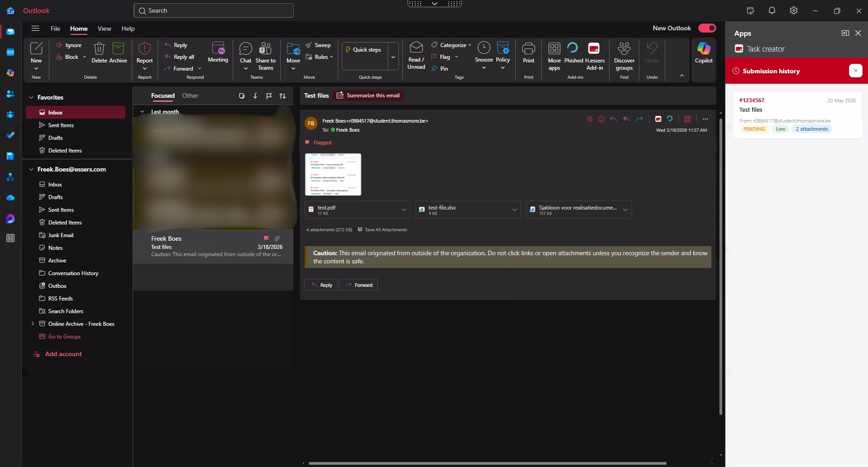Open the Report phishing shield button
This screenshot has height=467, width=868.
[x=144, y=56]
